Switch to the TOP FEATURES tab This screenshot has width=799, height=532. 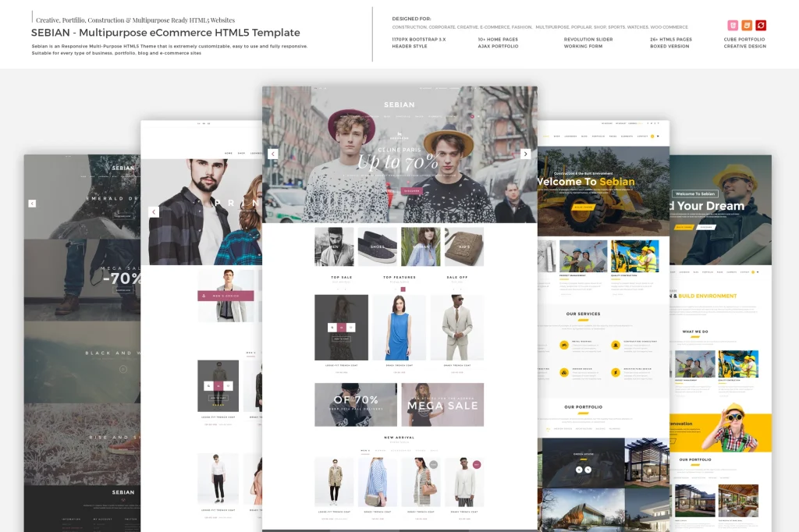(x=399, y=275)
